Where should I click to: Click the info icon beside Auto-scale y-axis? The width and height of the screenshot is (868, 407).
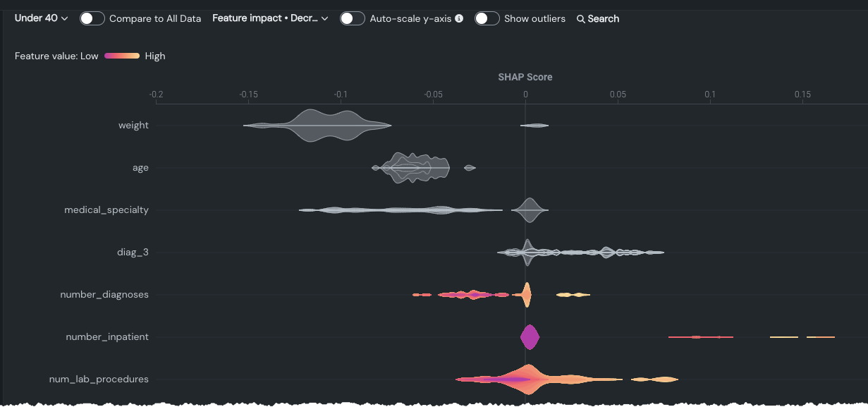(x=459, y=18)
